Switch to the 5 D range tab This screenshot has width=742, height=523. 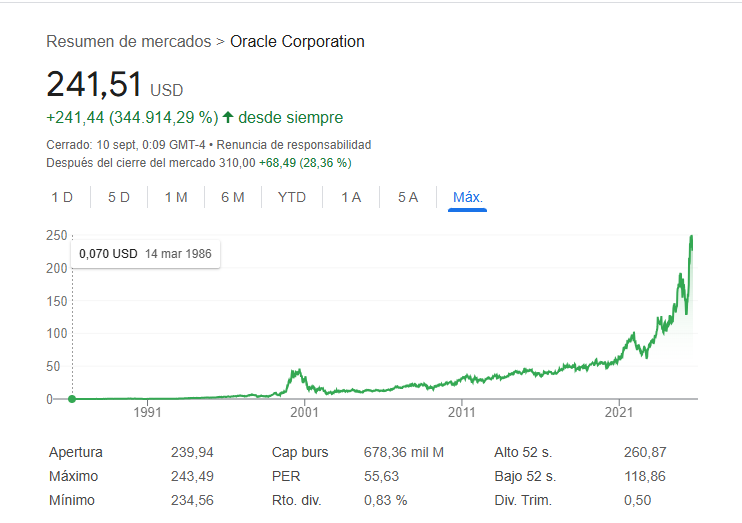119,197
